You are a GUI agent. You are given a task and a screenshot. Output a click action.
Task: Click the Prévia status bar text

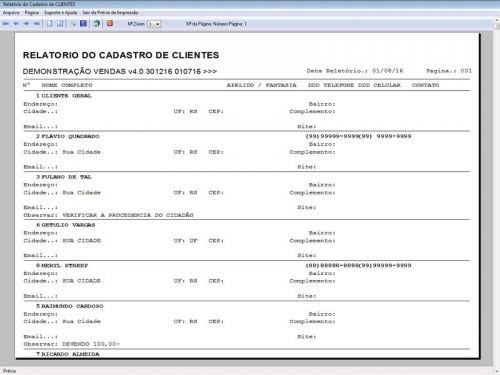point(9,371)
